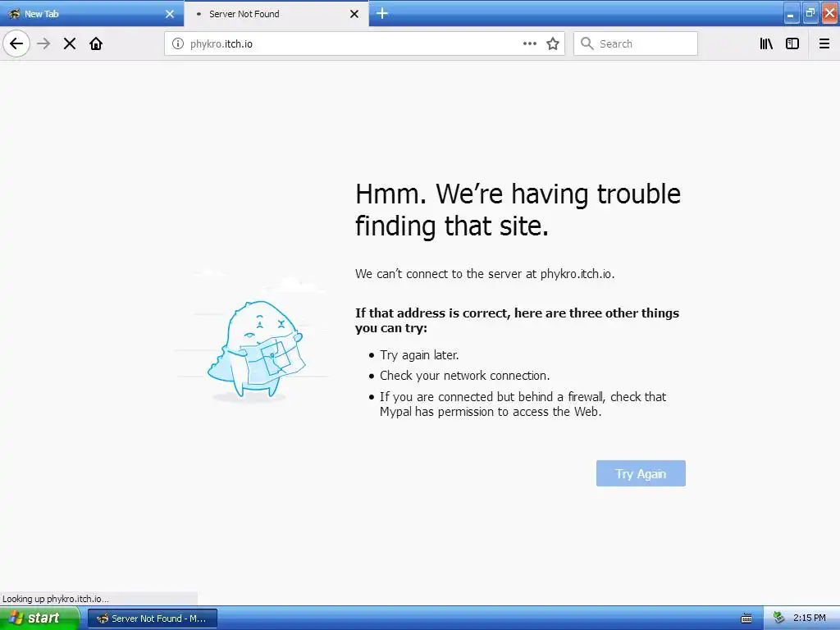Viewport: 840px width, 630px height.
Task: Click the 'Hmm. We're having trouble' heading
Action: pyautogui.click(x=518, y=209)
